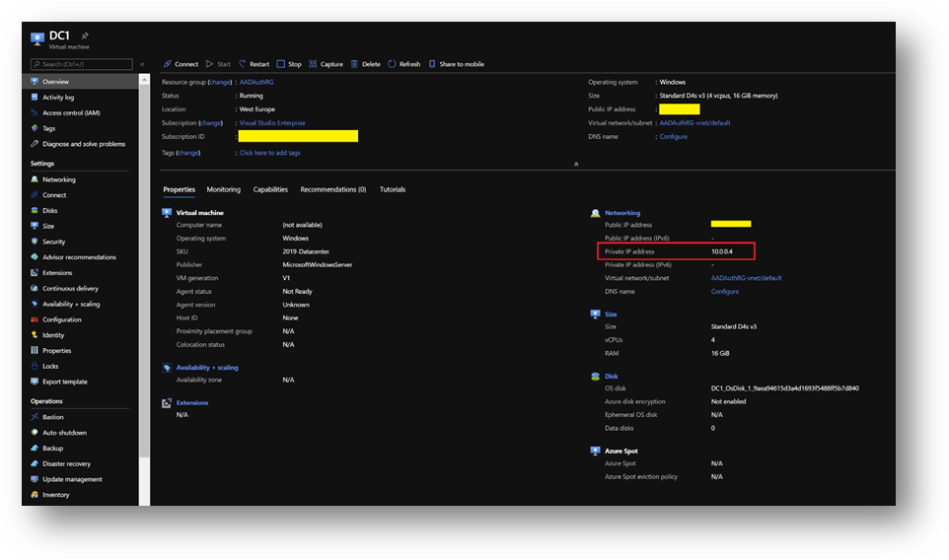The image size is (949, 560).
Task: Open Activity log in the sidebar
Action: pos(58,98)
